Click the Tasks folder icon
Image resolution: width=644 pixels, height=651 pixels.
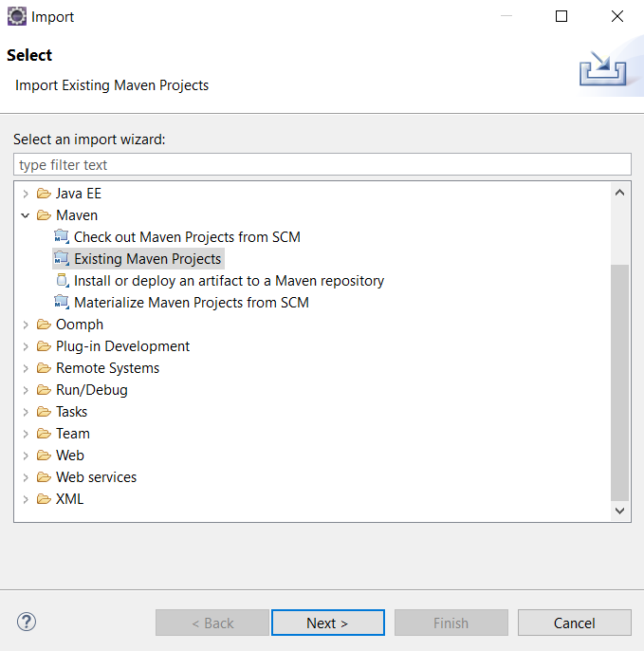(44, 412)
